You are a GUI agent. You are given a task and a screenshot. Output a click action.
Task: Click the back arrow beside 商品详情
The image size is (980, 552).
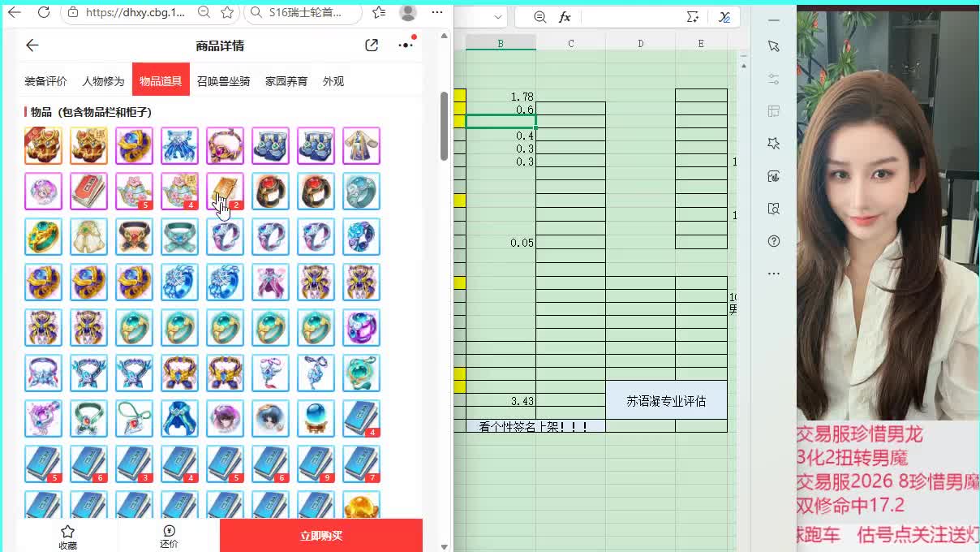[x=32, y=45]
